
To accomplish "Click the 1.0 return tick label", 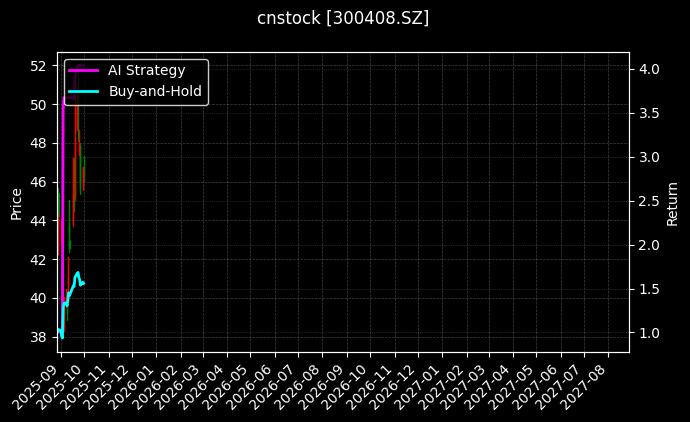I will click(x=648, y=333).
